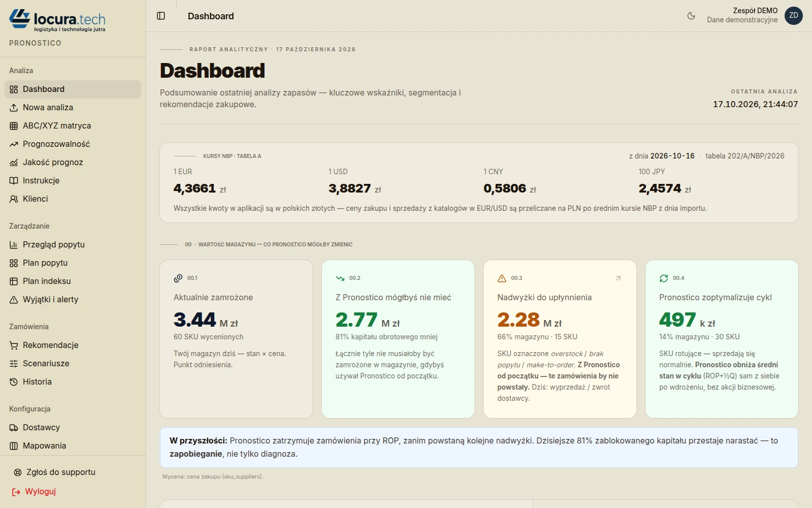Click the locura.tech logo

point(57,20)
